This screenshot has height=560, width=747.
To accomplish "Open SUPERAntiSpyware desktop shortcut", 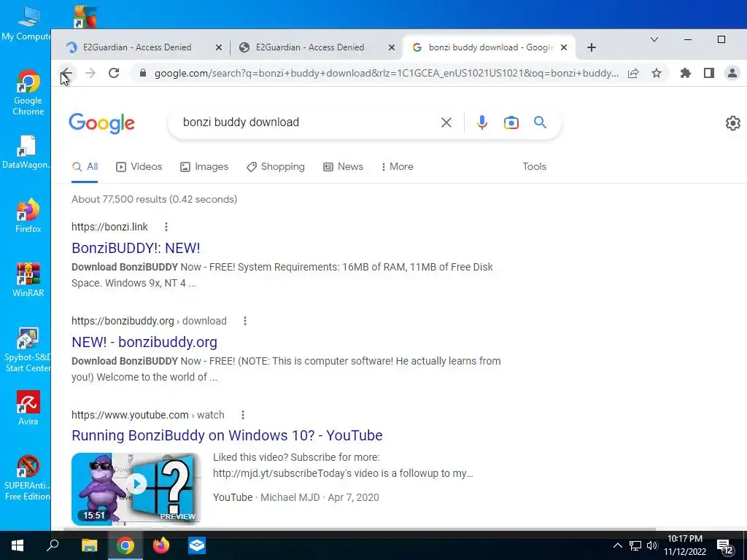I will click(27, 478).
